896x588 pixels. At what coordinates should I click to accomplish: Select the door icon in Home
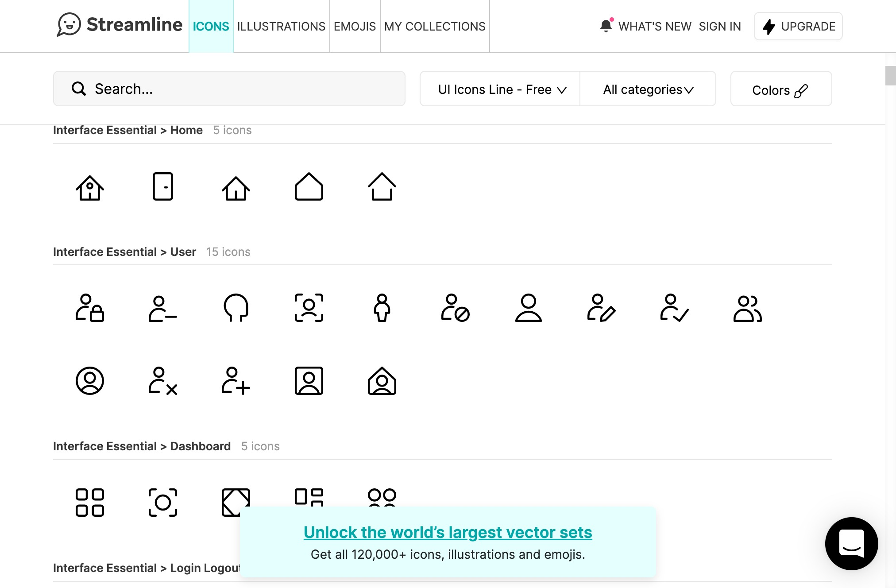[163, 186]
